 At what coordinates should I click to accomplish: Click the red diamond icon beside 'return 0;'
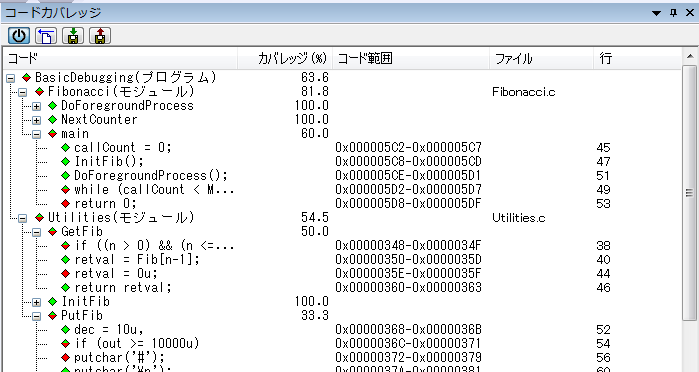pos(66,204)
